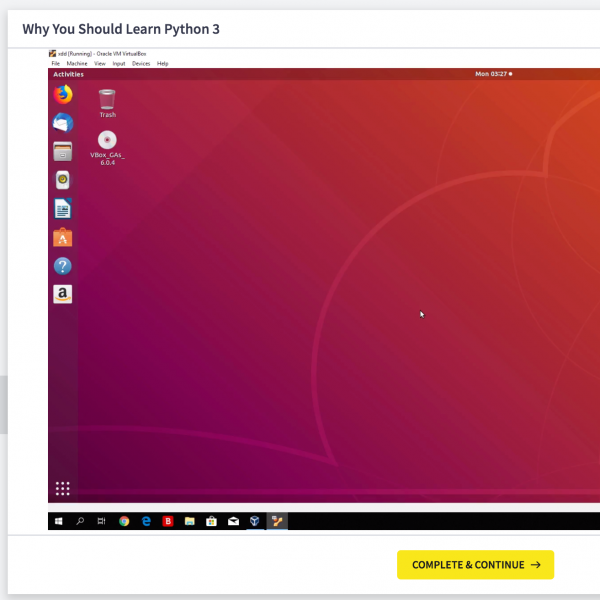Open the Help menu in VirtualBox
Viewport: 600px width, 600px height.
[x=163, y=64]
